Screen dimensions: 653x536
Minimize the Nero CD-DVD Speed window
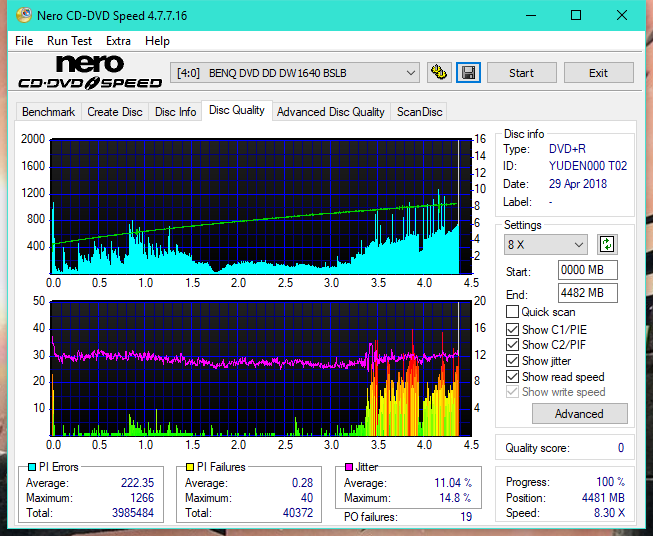click(531, 15)
